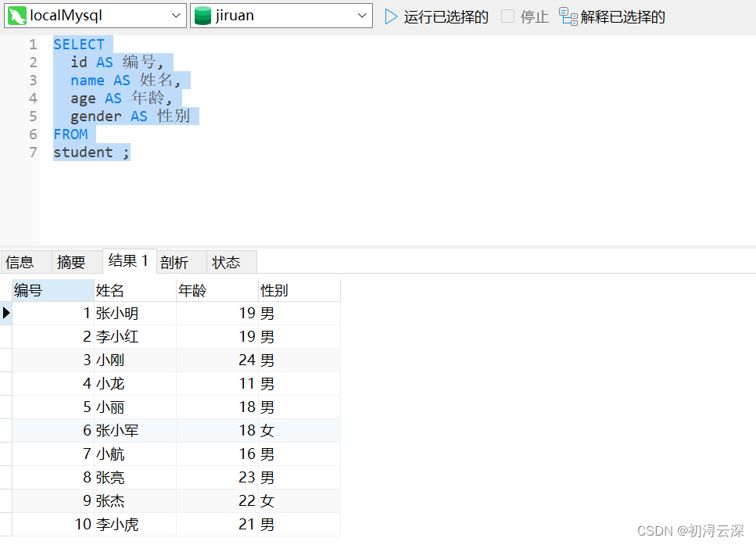Select the 编号 column header
Image resolution: width=756 pixels, height=545 pixels.
[x=53, y=290]
